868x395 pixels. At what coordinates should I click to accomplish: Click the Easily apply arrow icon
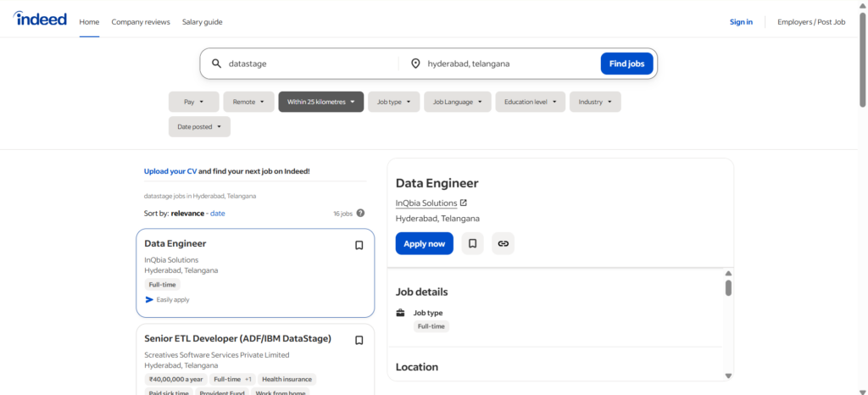149,299
